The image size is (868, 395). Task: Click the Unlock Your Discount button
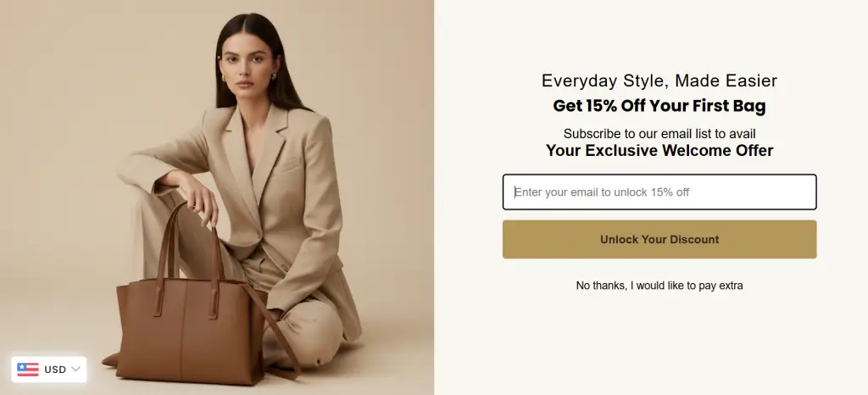[659, 240]
